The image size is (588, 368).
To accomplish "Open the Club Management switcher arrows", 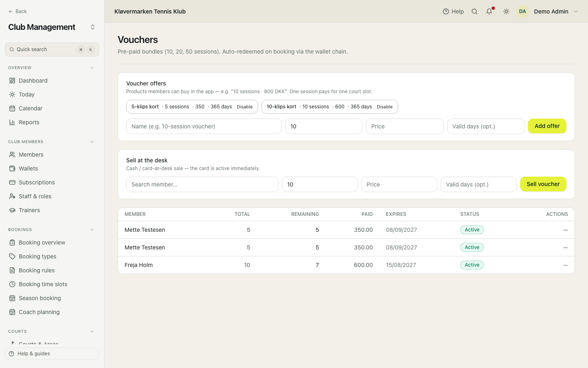I will tap(93, 27).
